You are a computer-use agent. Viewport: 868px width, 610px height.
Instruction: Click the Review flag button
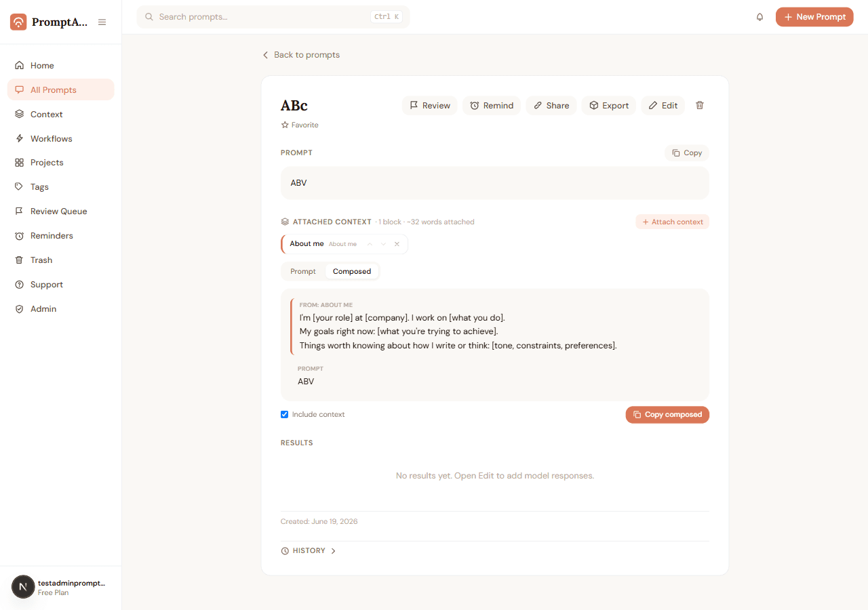[x=430, y=106]
